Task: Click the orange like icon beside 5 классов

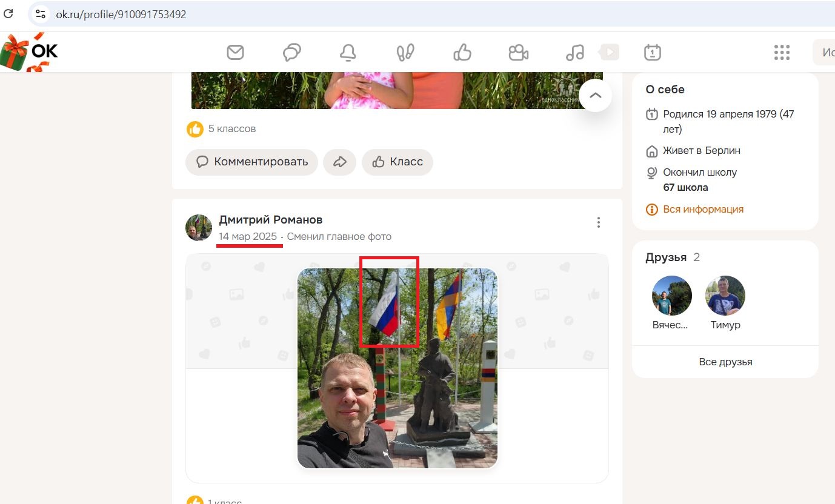Action: [x=195, y=128]
